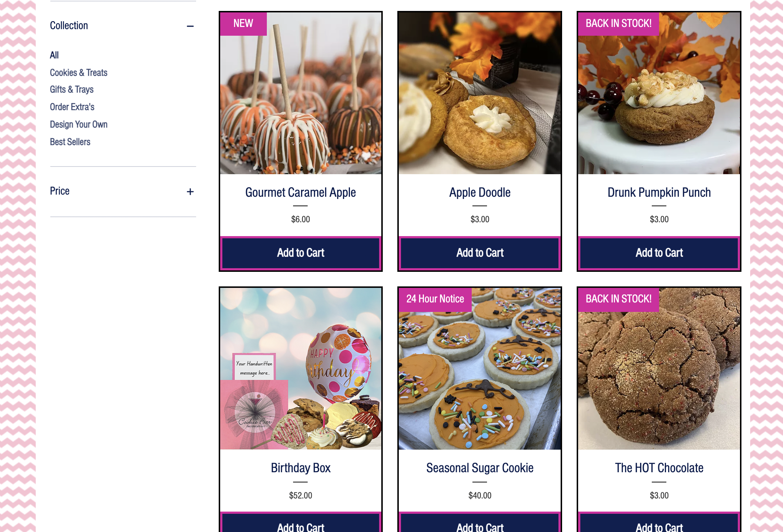Screen dimensions: 783x532
Task: Click the BACK IN STOCK badge on Drunk Pumpkin Punch
Action: click(618, 23)
